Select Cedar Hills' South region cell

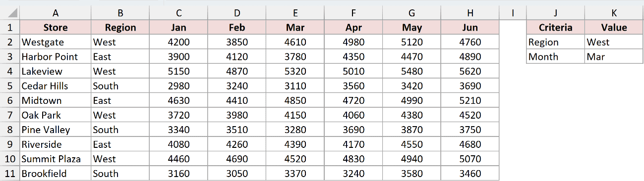tap(120, 86)
